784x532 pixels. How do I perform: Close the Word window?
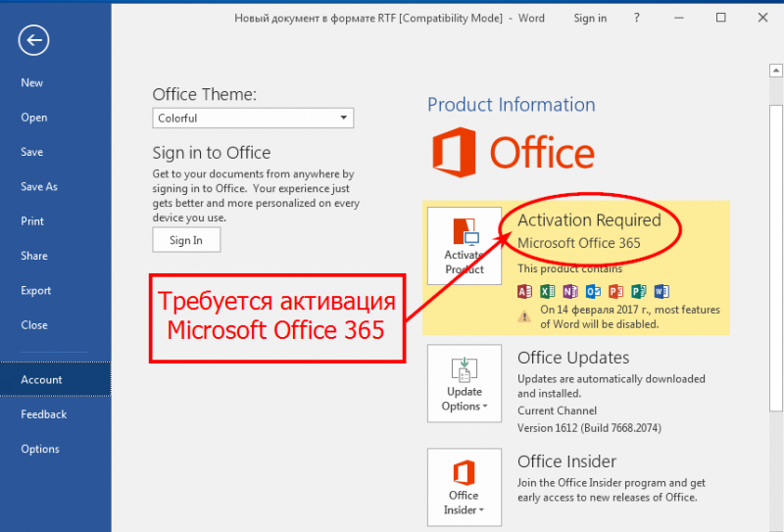pos(762,18)
